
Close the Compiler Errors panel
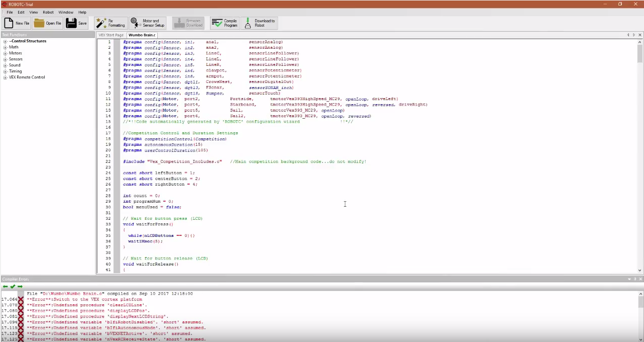tap(640, 279)
